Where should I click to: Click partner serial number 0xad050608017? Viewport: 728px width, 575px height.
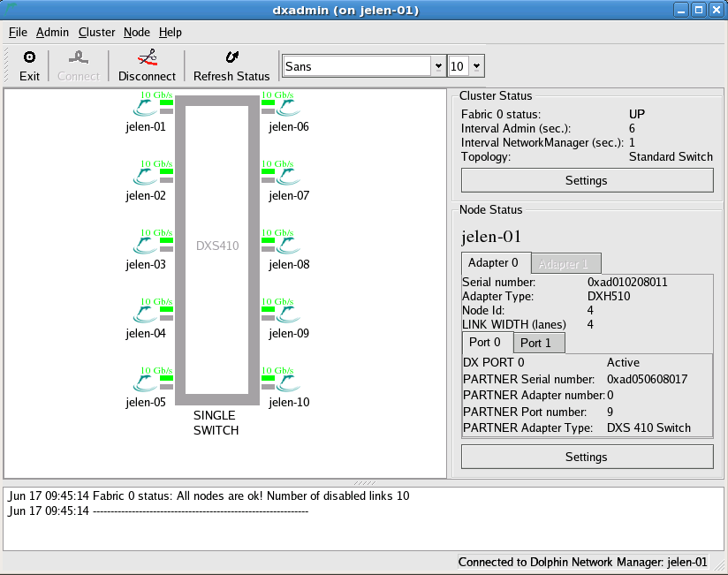(x=647, y=379)
